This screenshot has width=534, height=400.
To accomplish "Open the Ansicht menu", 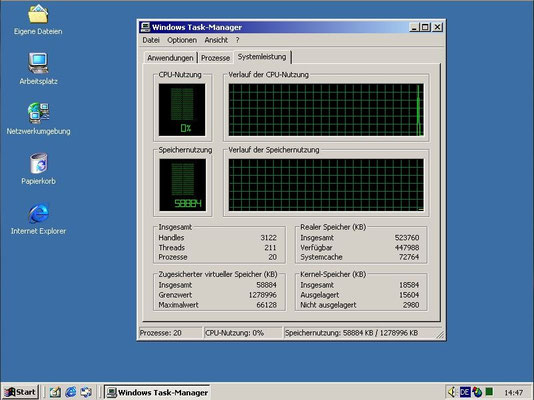I will coord(216,40).
